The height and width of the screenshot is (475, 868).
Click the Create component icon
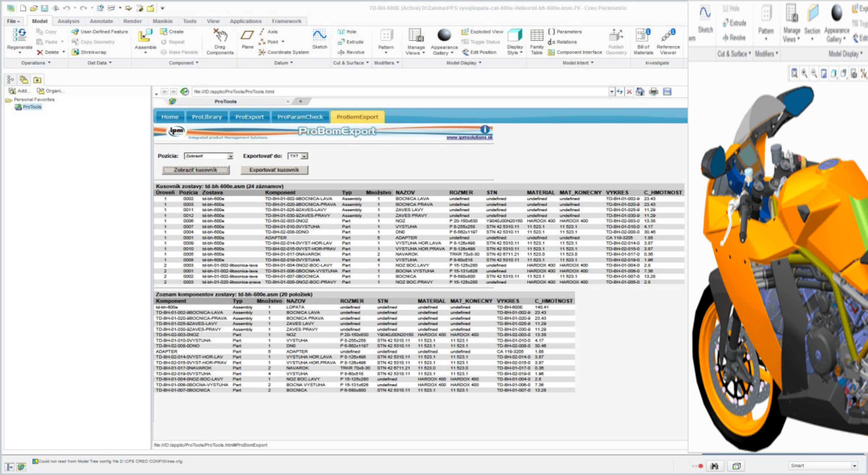click(x=163, y=32)
